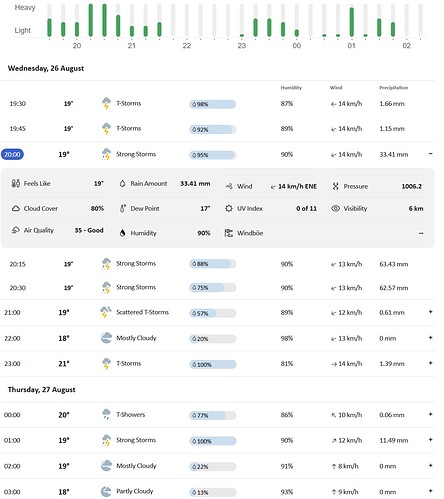Click the 35 - Good Air Quality value
Image resolution: width=444 pixels, height=499 pixels.
click(89, 230)
